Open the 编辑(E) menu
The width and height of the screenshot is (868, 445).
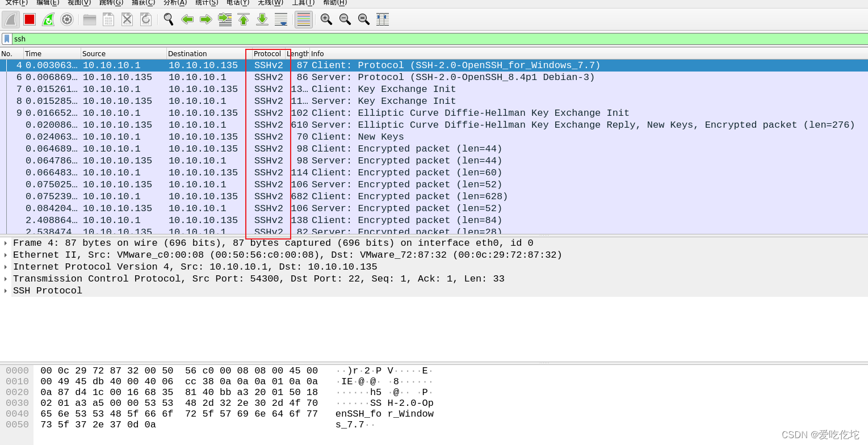[x=48, y=3]
